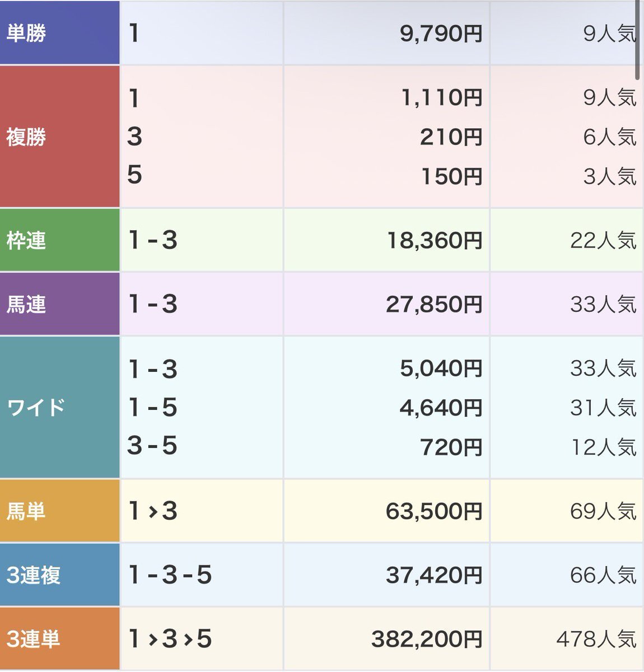
Task: Click the 27,850円 payout value
Action: [433, 305]
